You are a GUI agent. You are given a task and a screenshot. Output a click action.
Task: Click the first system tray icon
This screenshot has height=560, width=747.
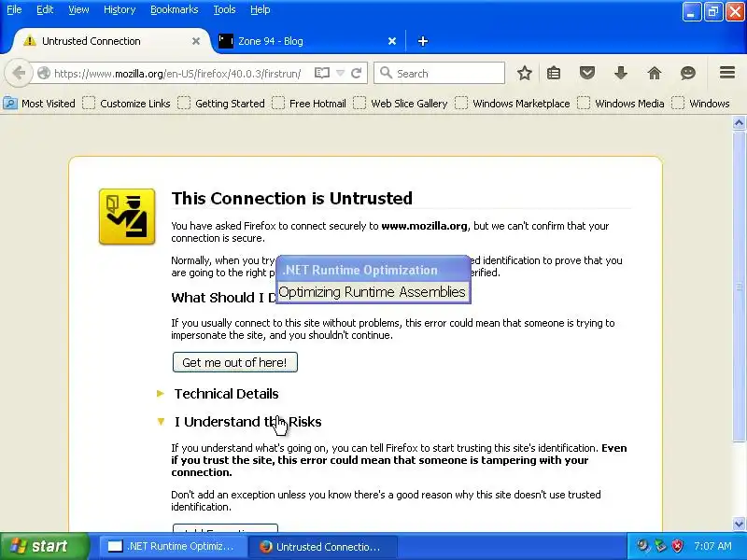[642, 546]
